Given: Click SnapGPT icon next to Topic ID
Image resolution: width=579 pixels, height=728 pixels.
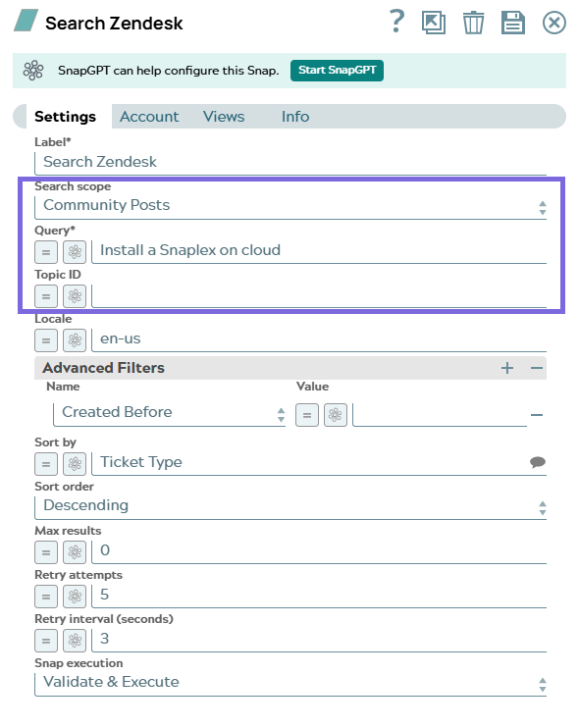Looking at the screenshot, I should pyautogui.click(x=75, y=296).
